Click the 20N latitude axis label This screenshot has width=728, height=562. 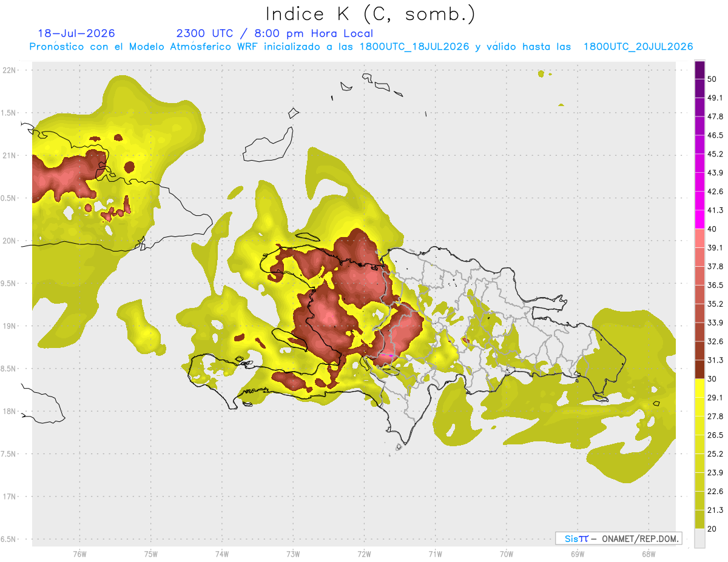click(10, 241)
